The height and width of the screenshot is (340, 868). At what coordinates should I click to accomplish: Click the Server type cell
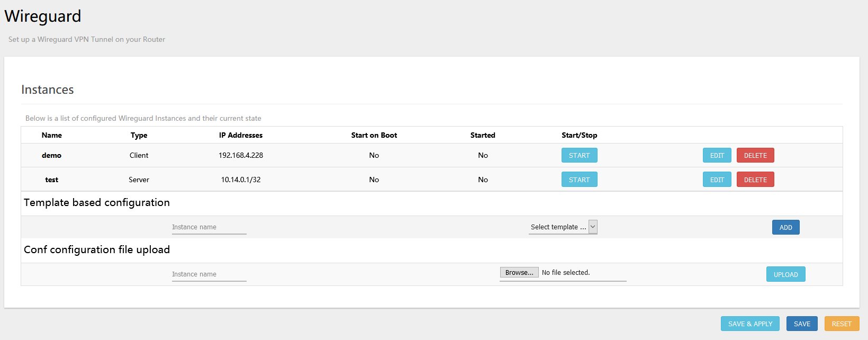139,180
